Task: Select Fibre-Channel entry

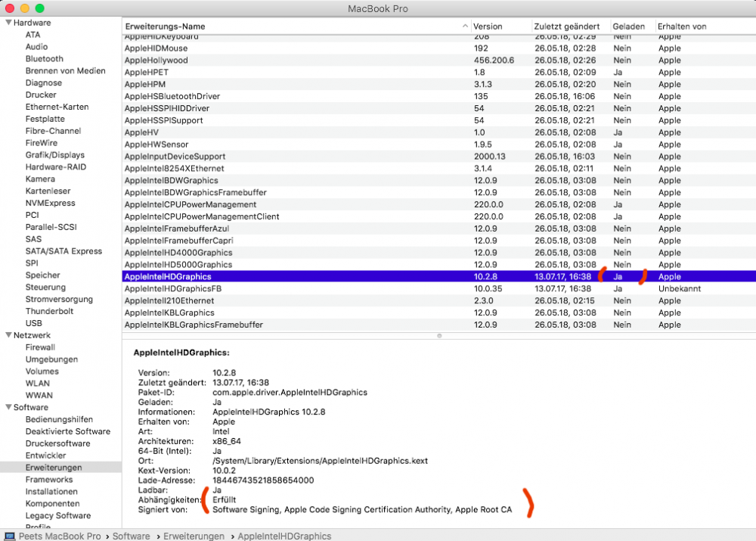Action: 53,131
